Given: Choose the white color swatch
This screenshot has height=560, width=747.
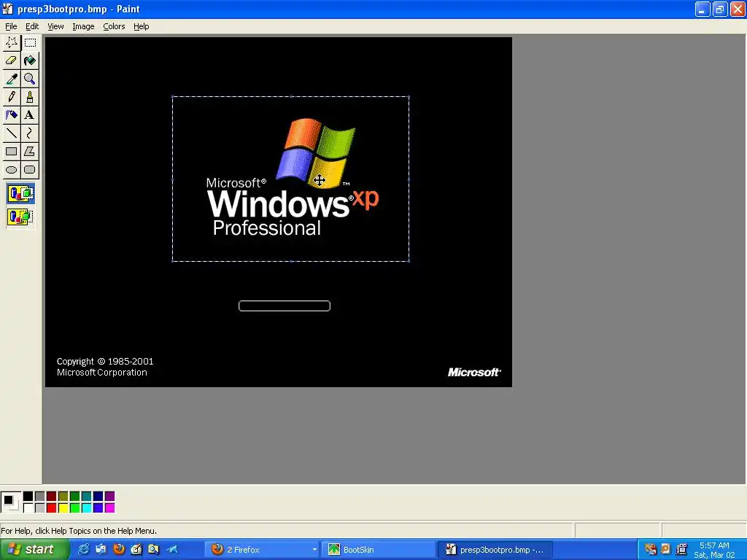Looking at the screenshot, I should click(x=28, y=508).
